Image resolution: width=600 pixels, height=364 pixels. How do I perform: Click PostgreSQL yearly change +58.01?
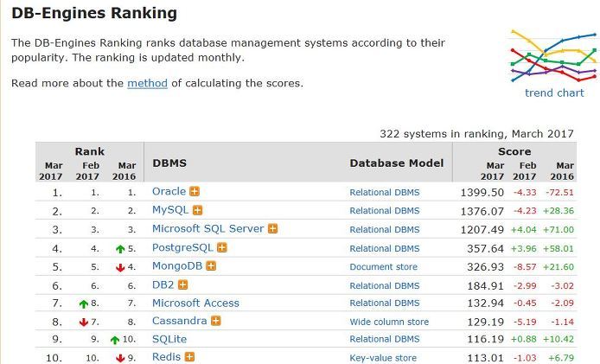click(x=559, y=248)
